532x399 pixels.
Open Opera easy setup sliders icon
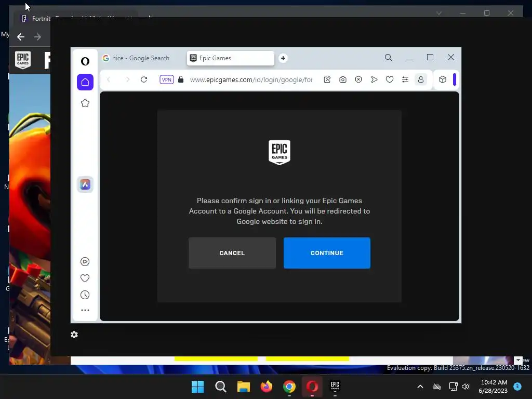(x=405, y=79)
